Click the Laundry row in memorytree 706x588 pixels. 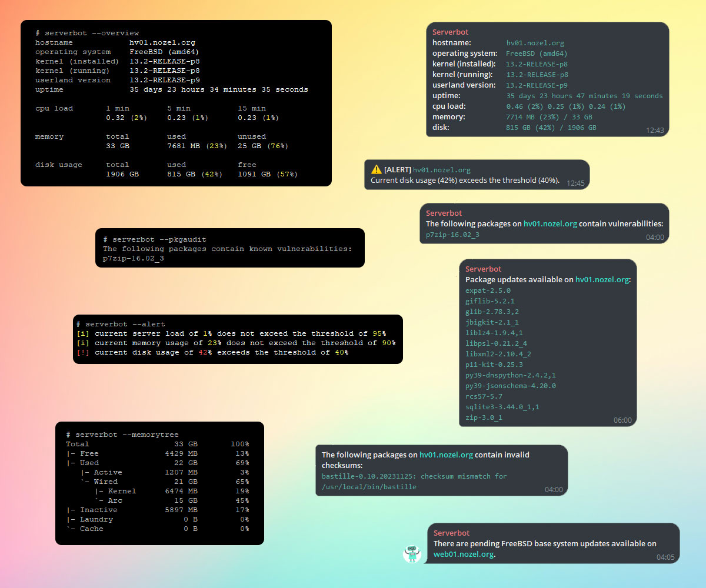158,519
